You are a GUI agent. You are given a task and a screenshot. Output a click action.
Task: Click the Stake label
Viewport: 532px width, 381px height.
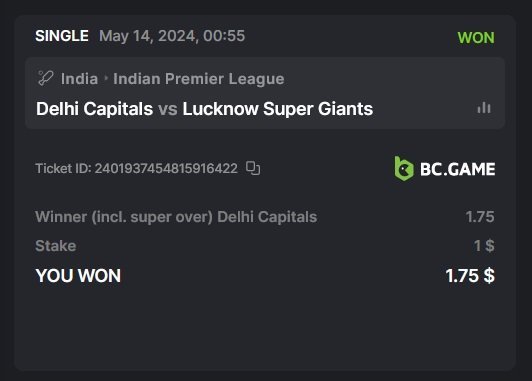pyautogui.click(x=56, y=246)
